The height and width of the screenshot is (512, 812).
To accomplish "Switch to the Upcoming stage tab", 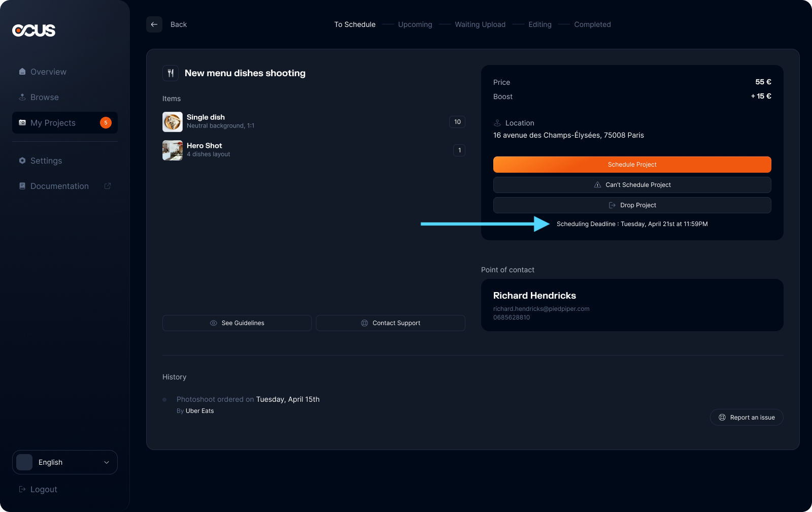I will pos(415,24).
